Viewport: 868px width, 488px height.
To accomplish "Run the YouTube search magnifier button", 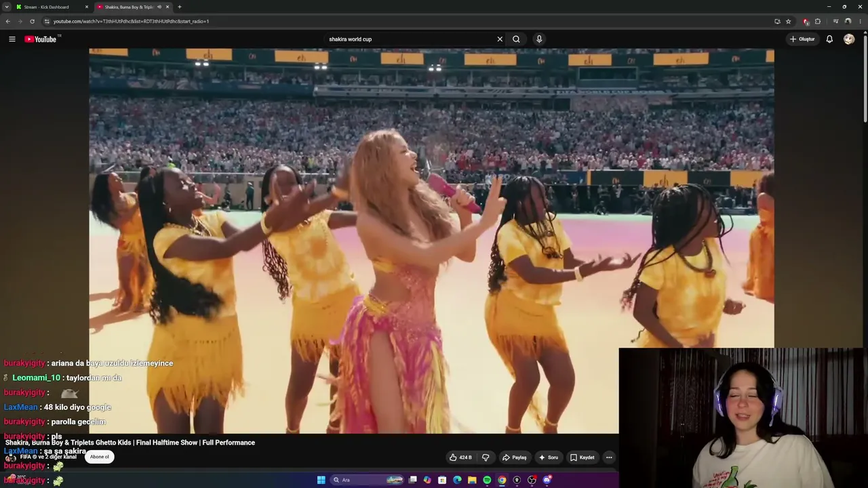I will tap(516, 39).
